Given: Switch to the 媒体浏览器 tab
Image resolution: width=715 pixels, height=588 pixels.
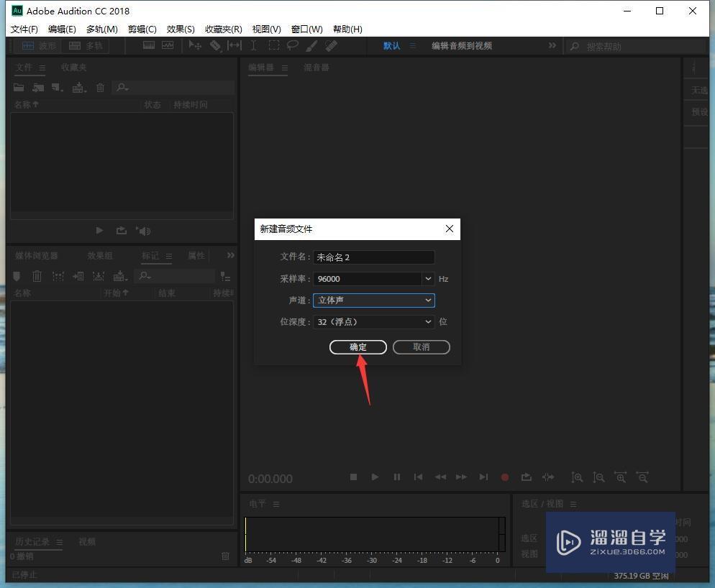Looking at the screenshot, I should [37, 256].
